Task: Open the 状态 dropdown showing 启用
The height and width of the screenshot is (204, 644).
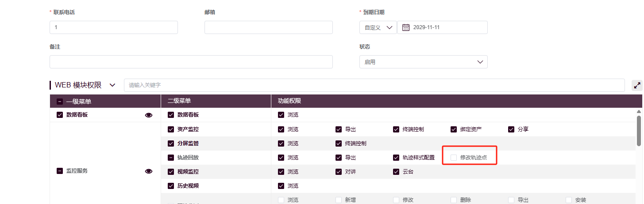Action: point(423,62)
